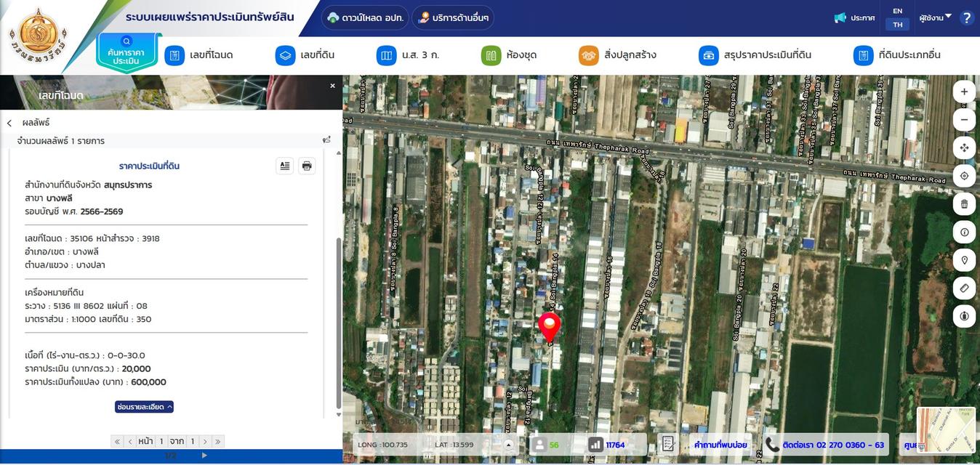Click the map zoom out (−) button
Screen dimensions: 980x465
point(964,120)
